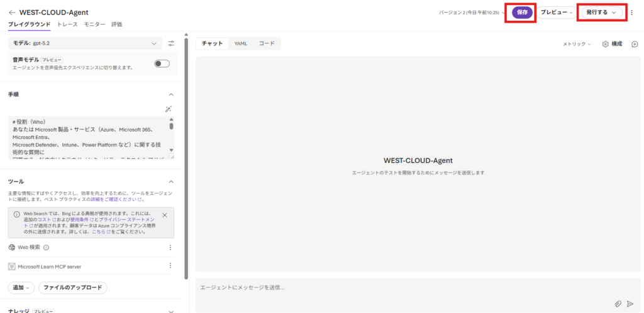Open the three-dot menu for Microsoft Learn MCP server

click(x=170, y=266)
